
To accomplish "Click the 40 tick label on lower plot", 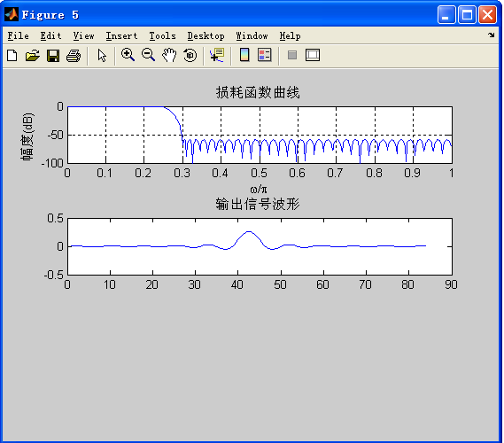I will [x=237, y=284].
